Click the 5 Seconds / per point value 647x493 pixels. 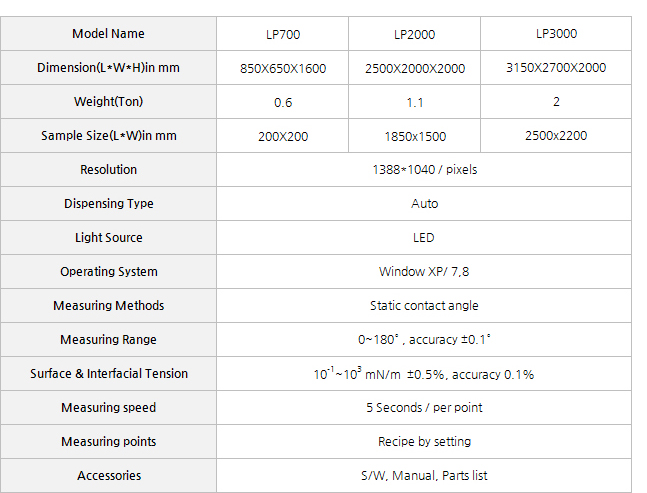[x=424, y=408]
